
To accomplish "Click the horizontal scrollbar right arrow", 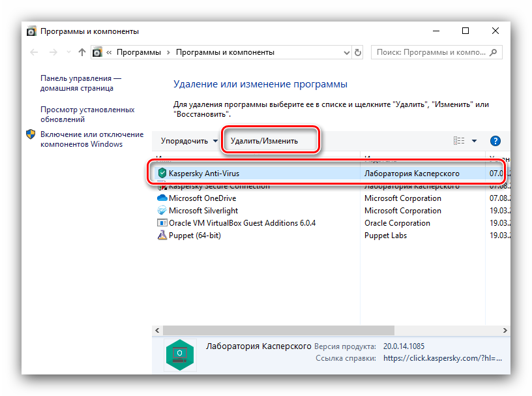I will [x=505, y=331].
